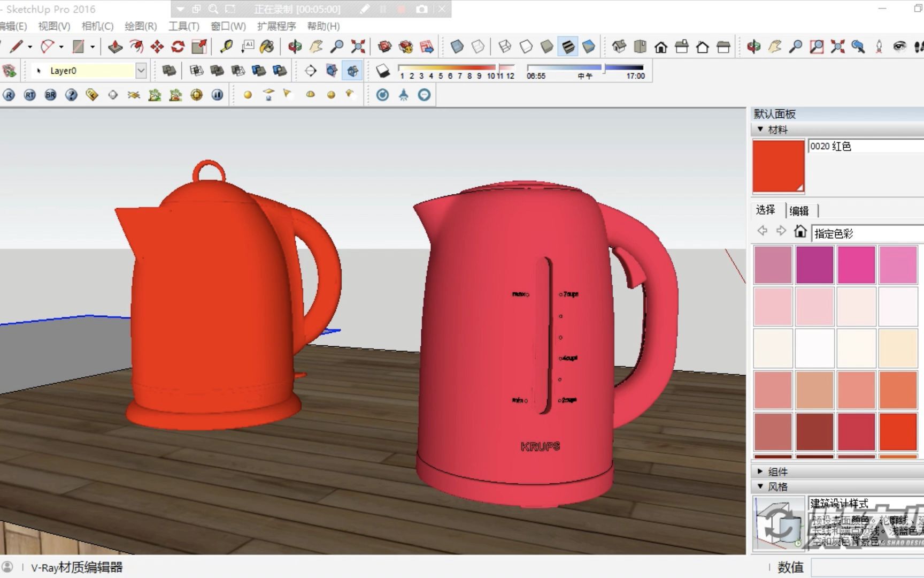Enable Wireframe face style
Screen dimensions: 924x578
[505, 47]
